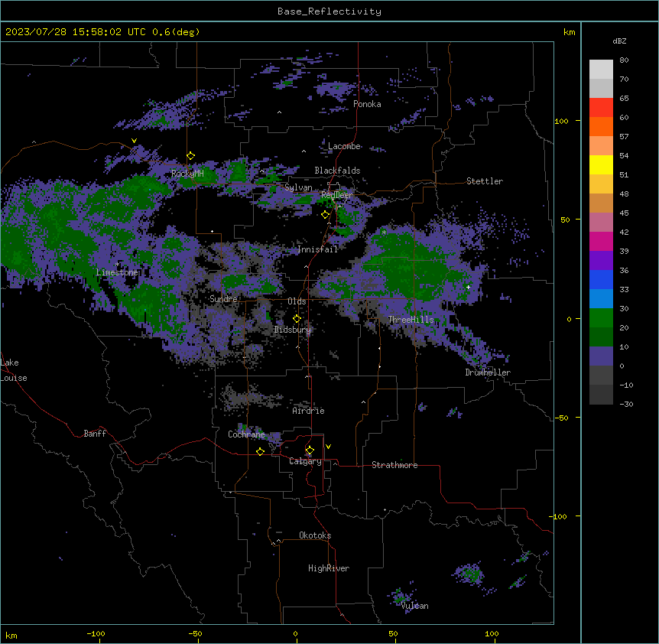Click the Lacombe town label

pyautogui.click(x=344, y=146)
